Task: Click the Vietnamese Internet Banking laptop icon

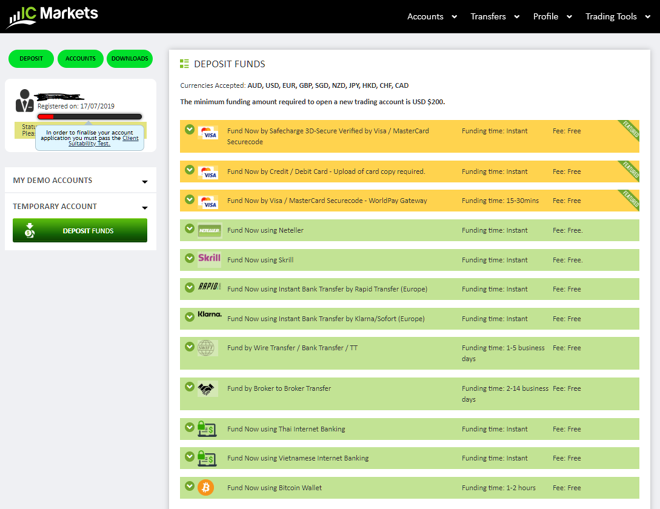Action: (207, 458)
